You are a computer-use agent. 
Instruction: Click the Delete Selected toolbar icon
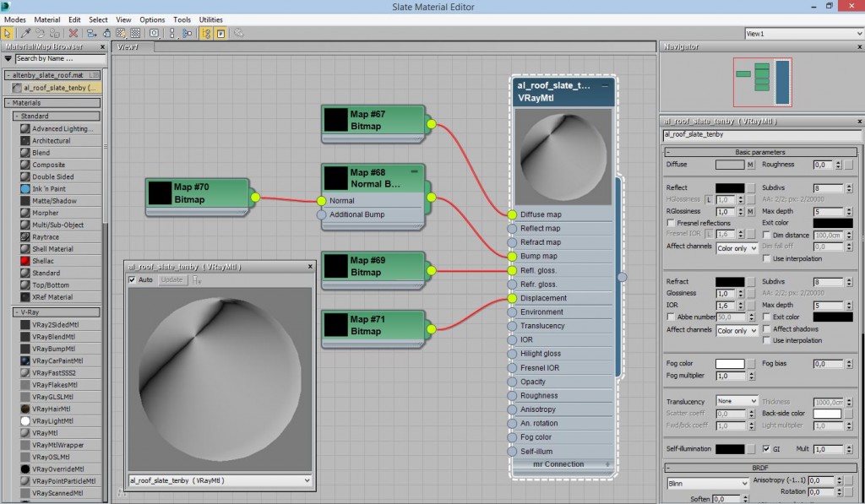[72, 32]
